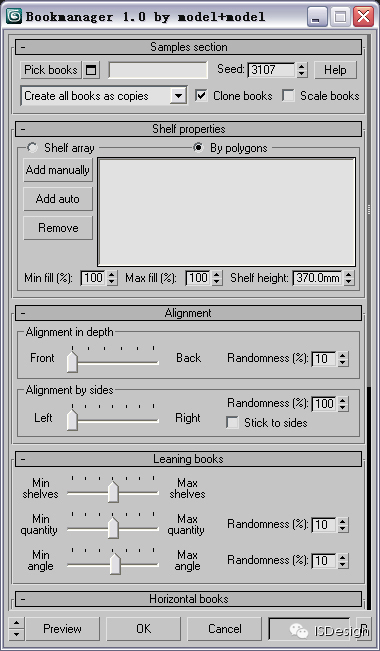Select the Shelf array radio button
Image resolution: width=380 pixels, height=651 pixels.
coord(32,147)
